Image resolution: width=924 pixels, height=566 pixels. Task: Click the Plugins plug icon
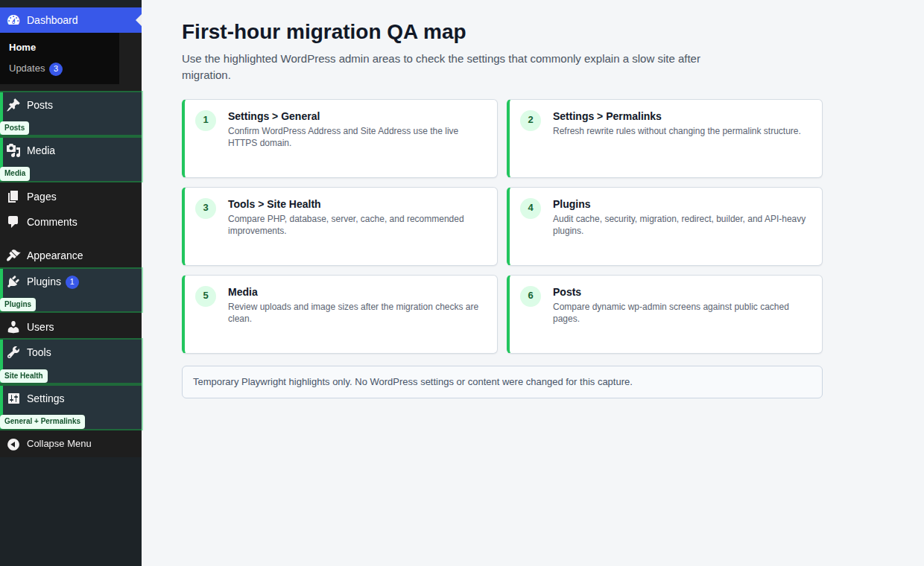(x=13, y=282)
